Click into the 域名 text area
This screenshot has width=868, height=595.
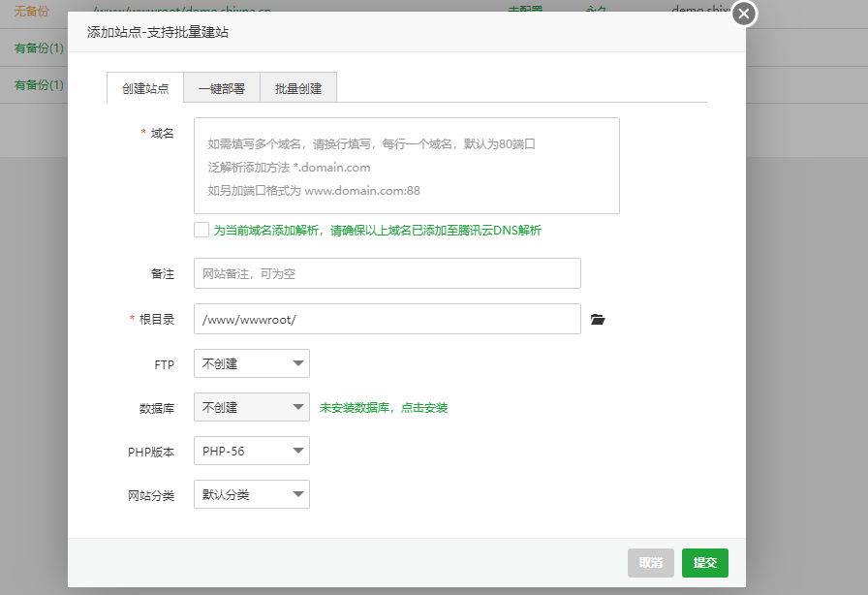coord(406,166)
